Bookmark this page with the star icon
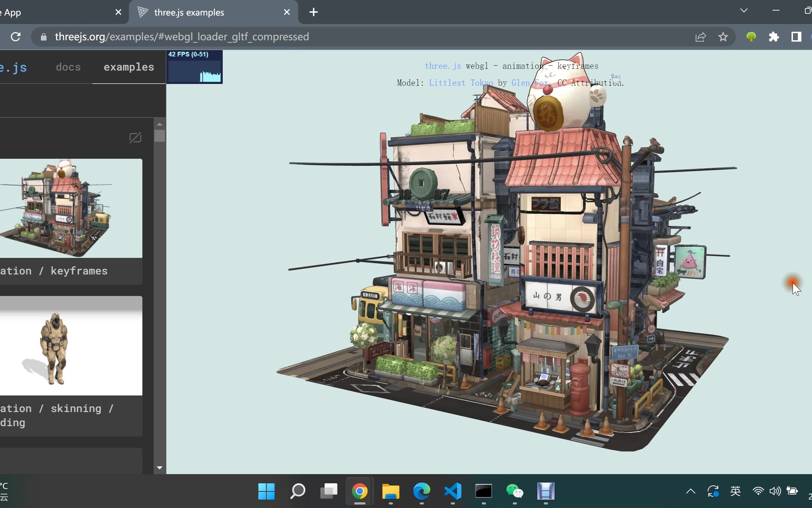The image size is (812, 508). point(723,37)
